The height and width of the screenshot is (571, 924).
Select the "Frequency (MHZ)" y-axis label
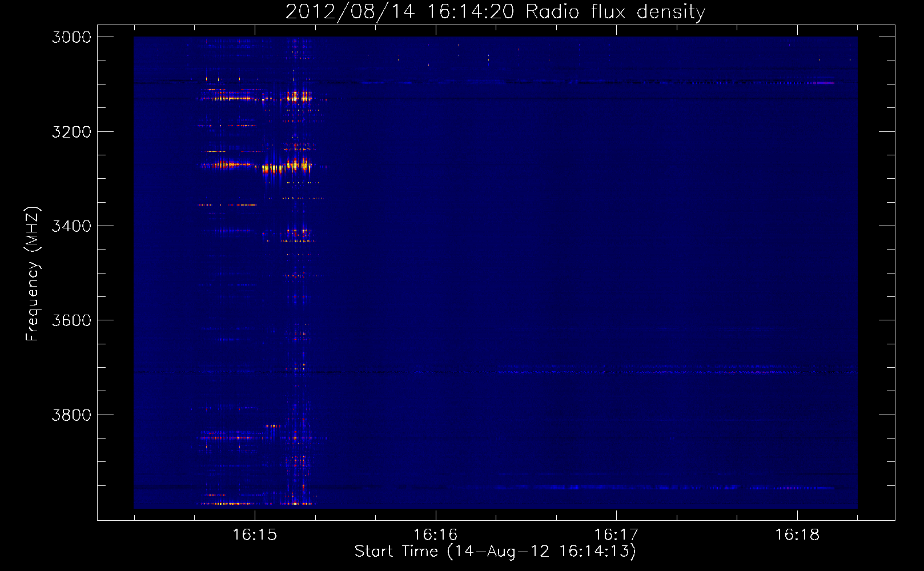(x=33, y=274)
